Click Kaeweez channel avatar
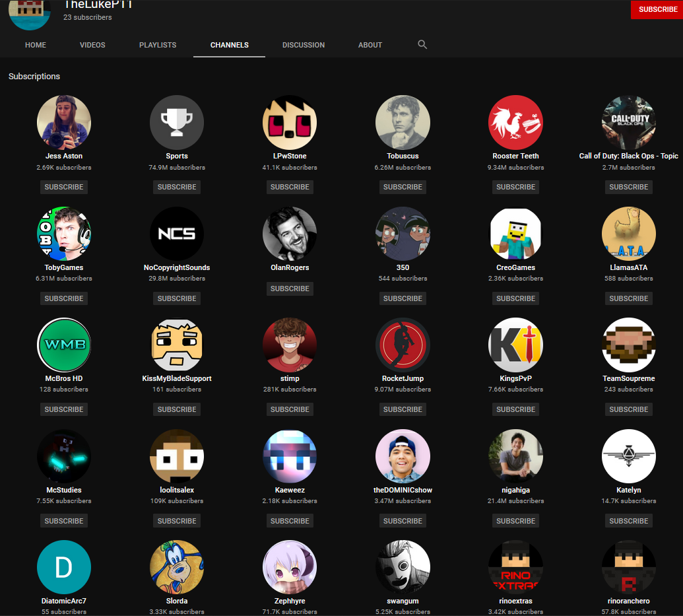This screenshot has height=616, width=683. 290,456
